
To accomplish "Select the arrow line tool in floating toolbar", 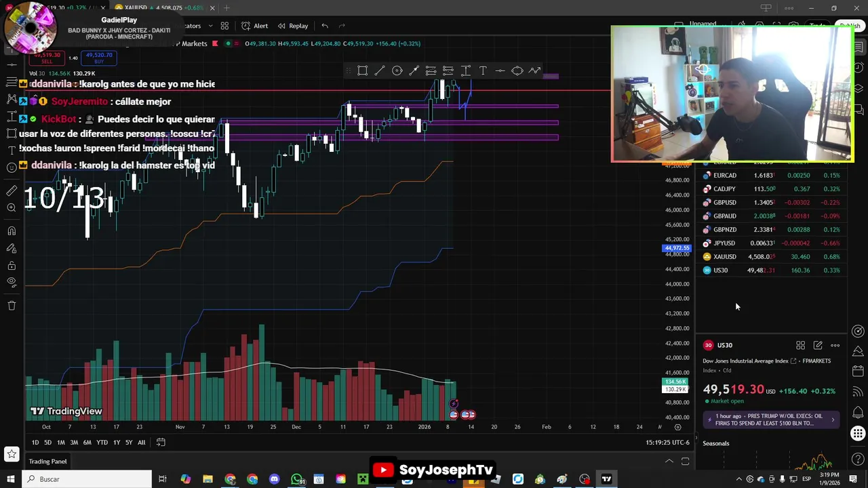I will [x=414, y=70].
